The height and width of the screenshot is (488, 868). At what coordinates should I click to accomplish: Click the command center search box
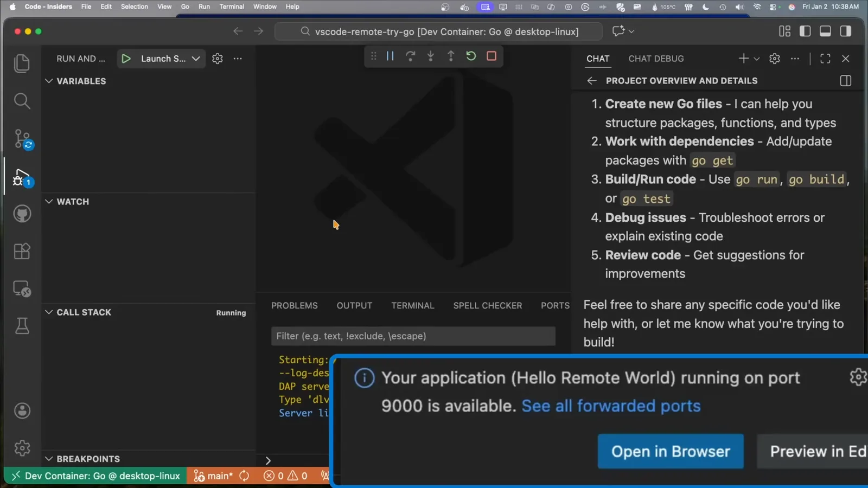tap(438, 31)
